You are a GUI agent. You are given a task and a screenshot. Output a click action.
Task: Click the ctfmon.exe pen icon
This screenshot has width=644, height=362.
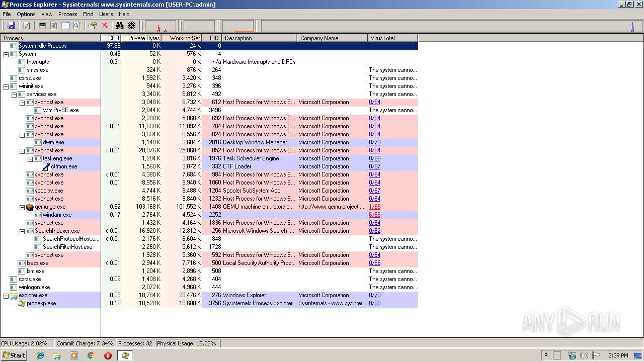click(46, 166)
